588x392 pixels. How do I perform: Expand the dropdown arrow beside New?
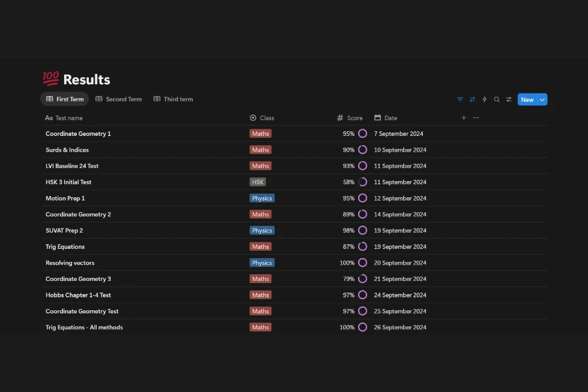542,99
